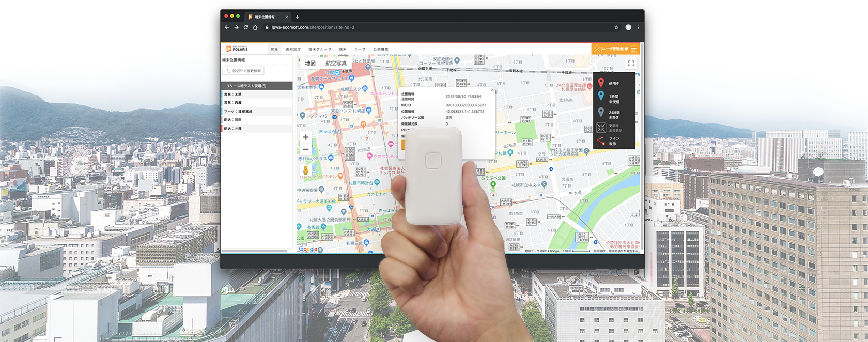Open the hamburger MENU icon
Screen dimensions: 868x342
[x=633, y=49]
